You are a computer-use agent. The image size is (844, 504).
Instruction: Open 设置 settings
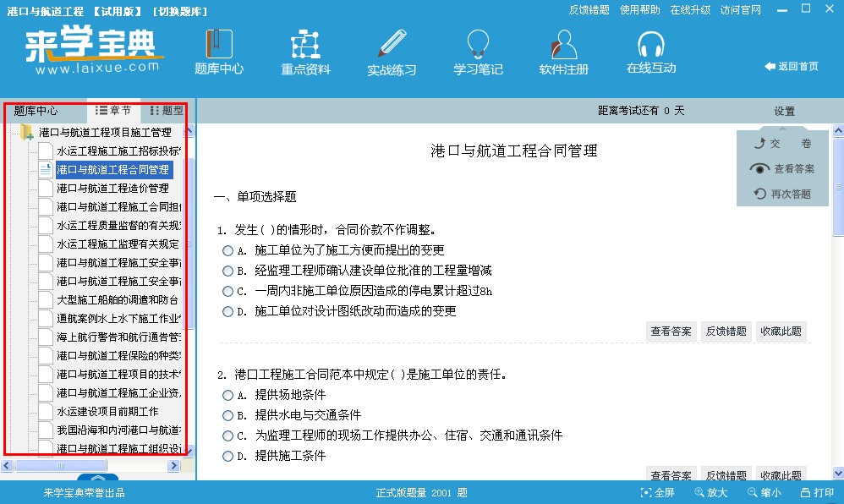784,111
